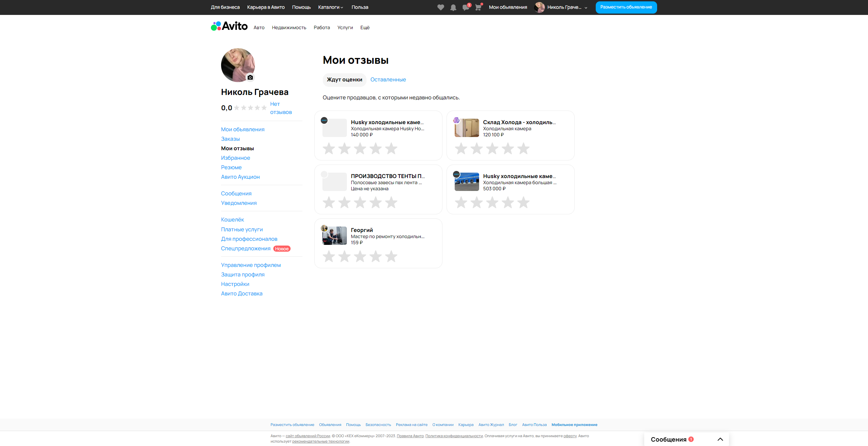Open favorites heart icon in top bar

click(x=440, y=7)
